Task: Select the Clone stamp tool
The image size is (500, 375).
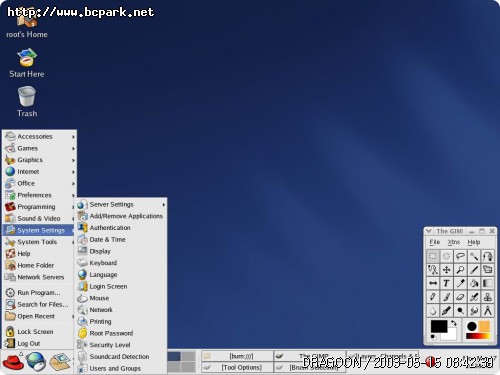Action: point(487,297)
